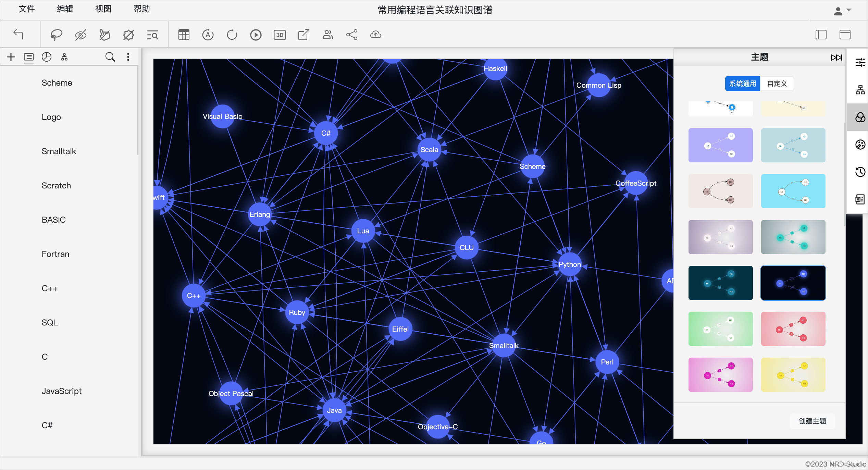Toggle the highlight effect star icon
This screenshot has width=868, height=470.
coord(128,34)
